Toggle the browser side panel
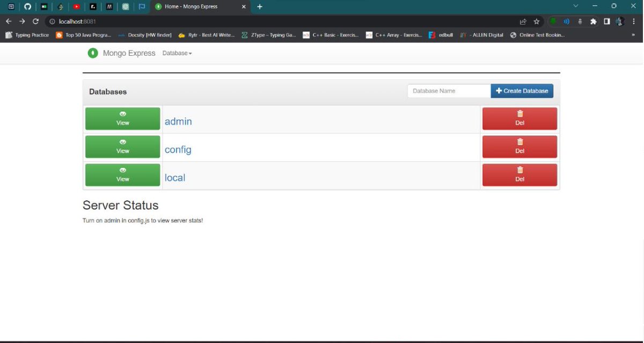 (x=606, y=21)
